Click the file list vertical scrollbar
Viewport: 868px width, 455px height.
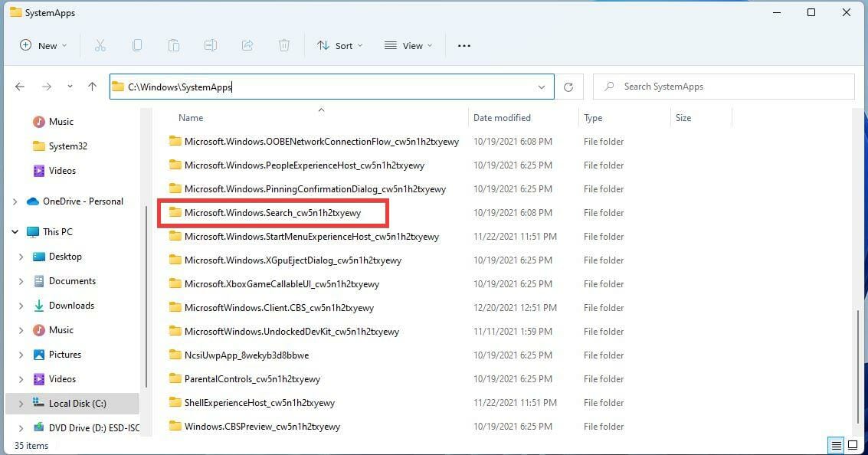coord(857,365)
